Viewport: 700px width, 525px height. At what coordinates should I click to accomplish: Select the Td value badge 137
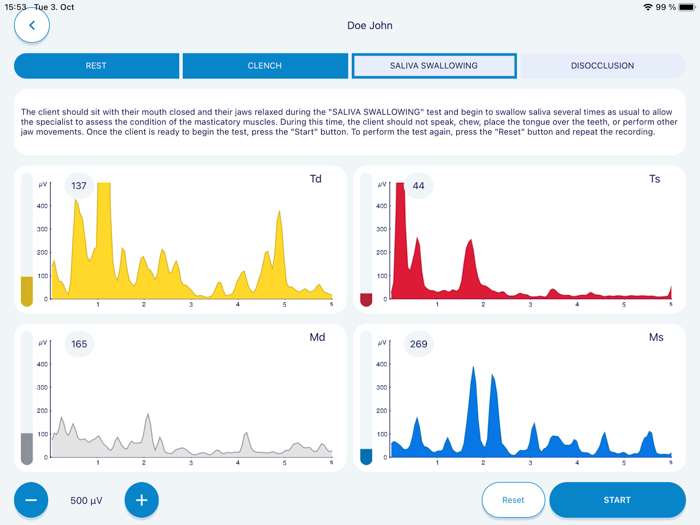click(x=79, y=185)
